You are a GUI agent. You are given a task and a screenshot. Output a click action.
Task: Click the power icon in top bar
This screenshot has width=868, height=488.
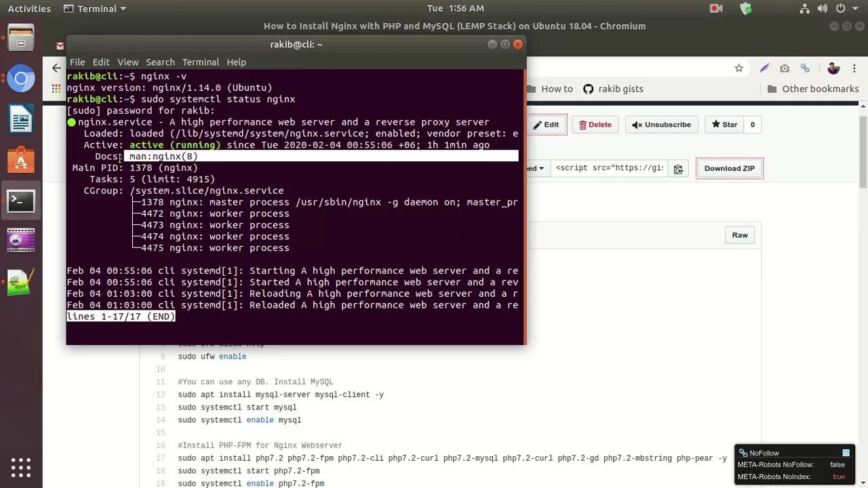click(841, 8)
